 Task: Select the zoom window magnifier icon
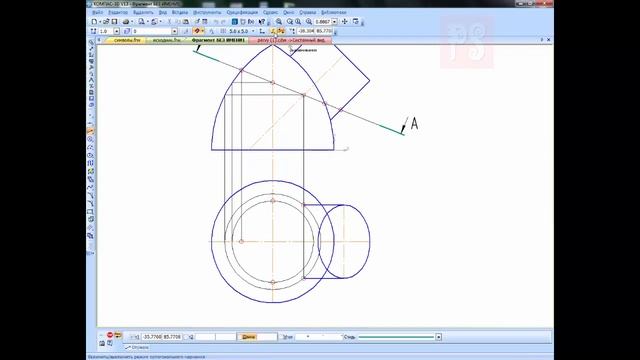tap(279, 22)
